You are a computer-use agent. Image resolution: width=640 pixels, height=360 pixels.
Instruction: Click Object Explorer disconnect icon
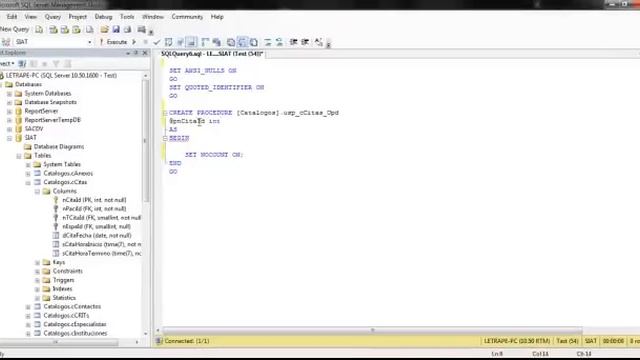pos(34,64)
